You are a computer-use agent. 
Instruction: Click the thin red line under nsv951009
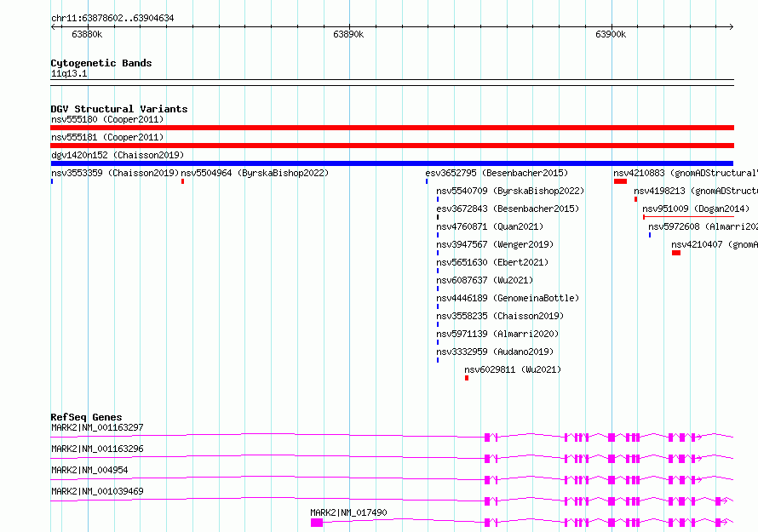(688, 217)
